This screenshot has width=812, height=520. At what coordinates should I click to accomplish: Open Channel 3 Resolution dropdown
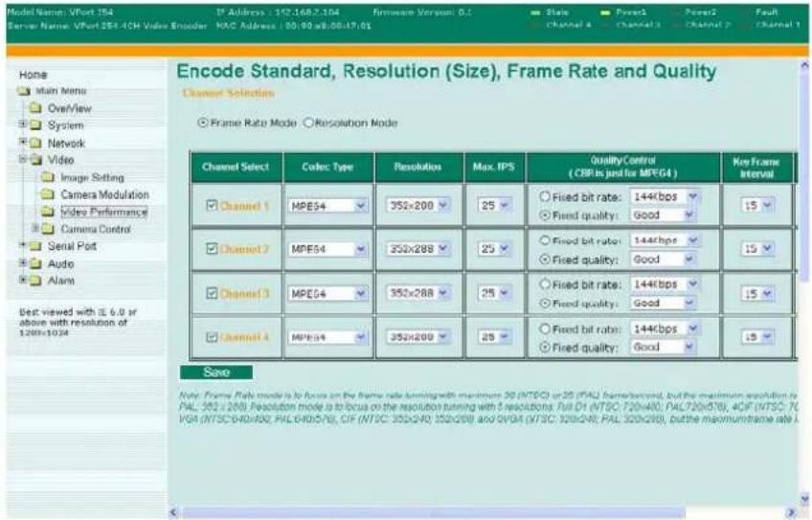(417, 293)
